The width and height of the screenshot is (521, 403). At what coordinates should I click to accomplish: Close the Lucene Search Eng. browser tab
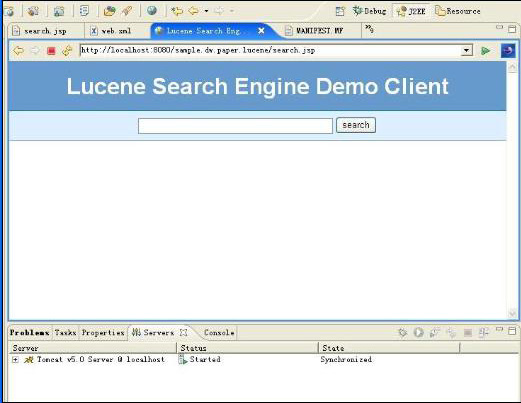pyautogui.click(x=261, y=31)
